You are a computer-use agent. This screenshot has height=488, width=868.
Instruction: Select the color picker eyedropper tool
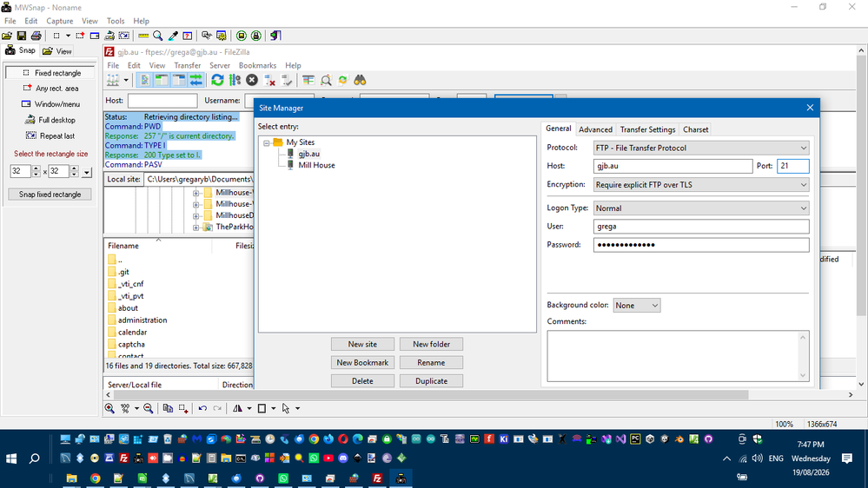tap(173, 36)
